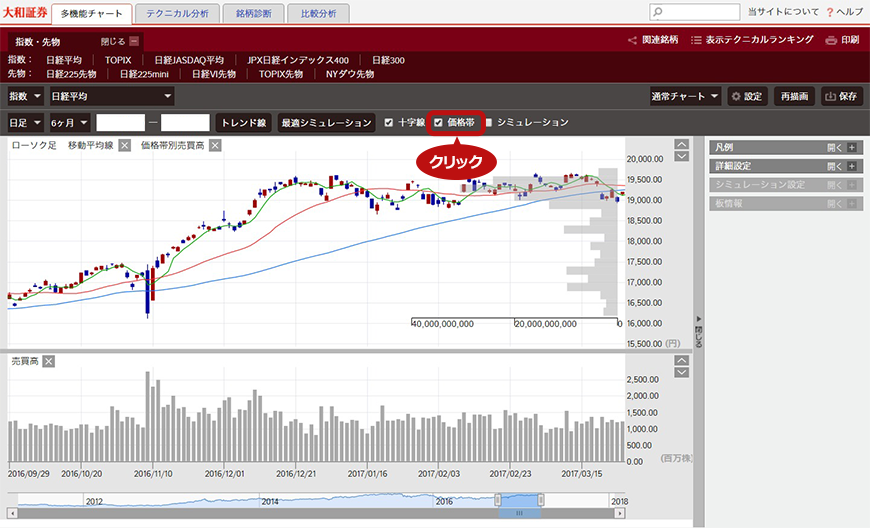Toggle the 十字線 crosshair checkbox
The image size is (870, 528).
(x=388, y=123)
